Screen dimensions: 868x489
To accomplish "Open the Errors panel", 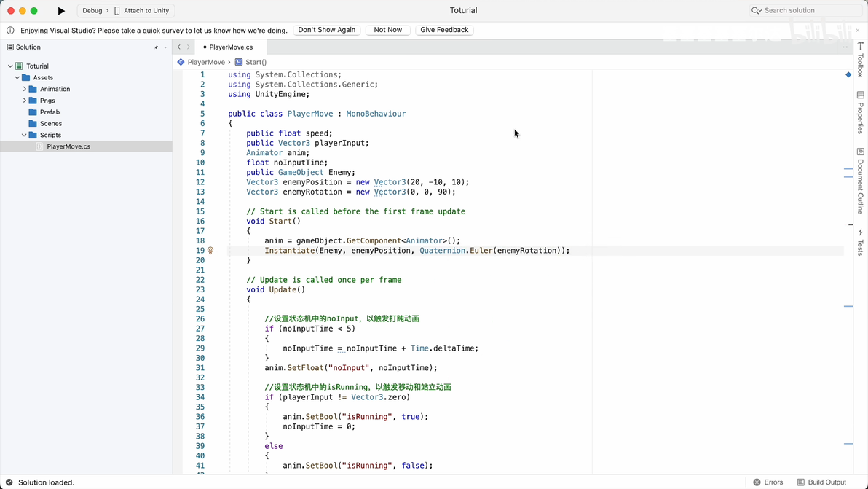I will click(768, 482).
